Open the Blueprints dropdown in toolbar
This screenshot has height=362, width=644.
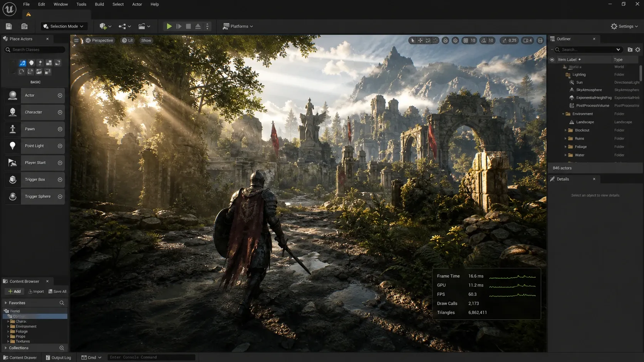[125, 26]
